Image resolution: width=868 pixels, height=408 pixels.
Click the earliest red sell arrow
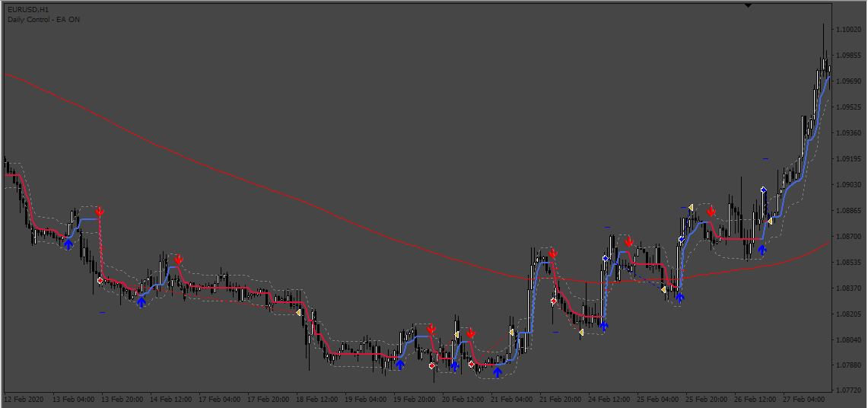(100, 211)
